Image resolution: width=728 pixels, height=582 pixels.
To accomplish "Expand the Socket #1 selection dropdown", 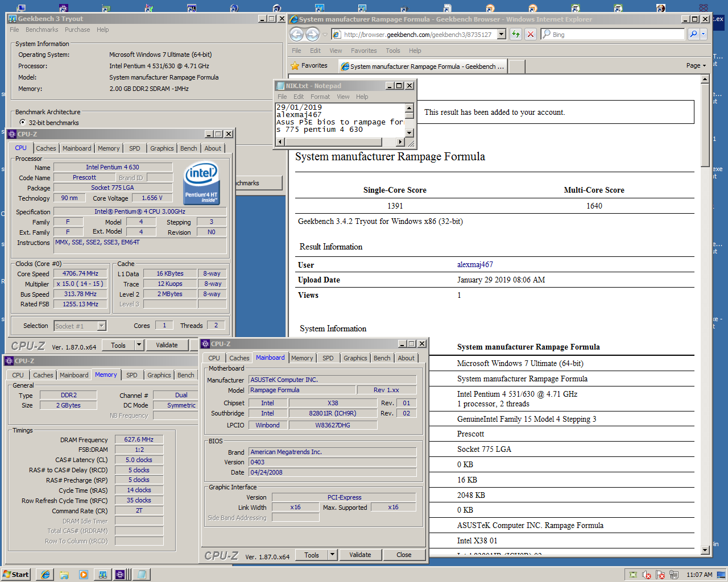I will tap(101, 326).
